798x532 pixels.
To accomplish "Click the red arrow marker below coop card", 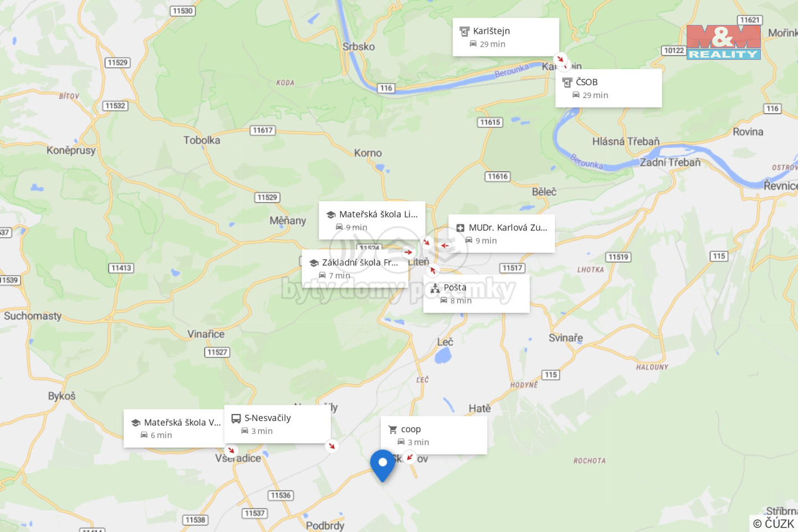I will point(409,457).
